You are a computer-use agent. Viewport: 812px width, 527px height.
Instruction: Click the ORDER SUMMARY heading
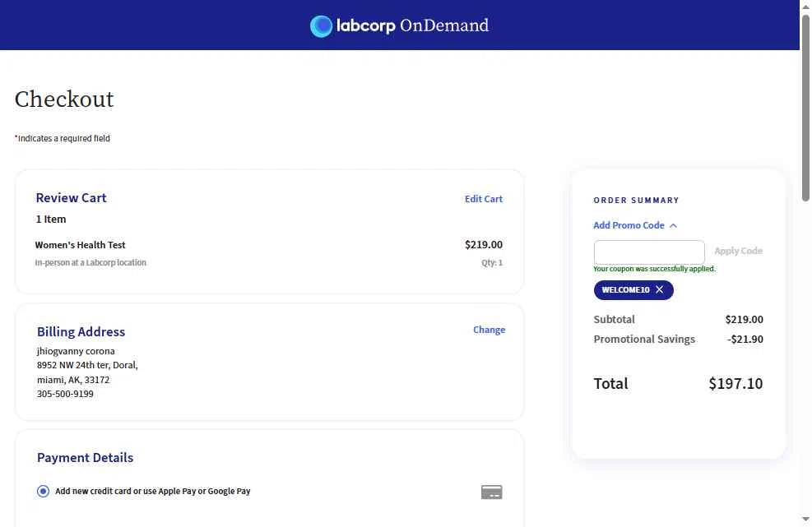click(637, 201)
